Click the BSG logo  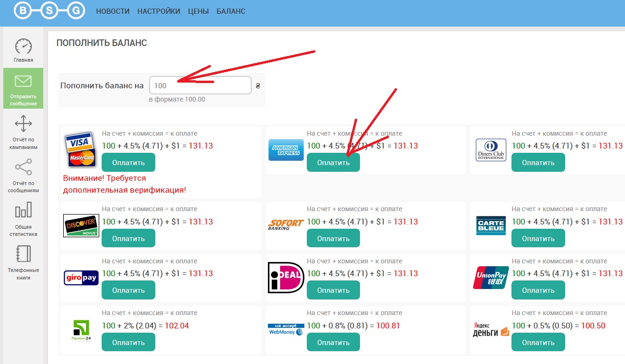[x=50, y=11]
